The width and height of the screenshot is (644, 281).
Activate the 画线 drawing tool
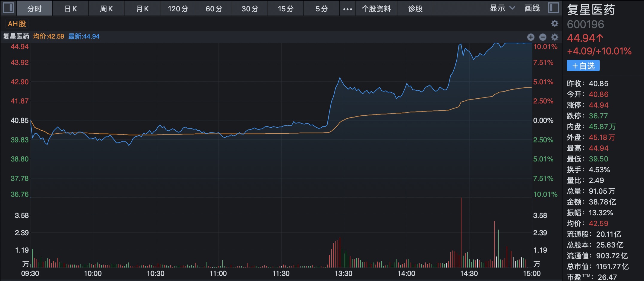click(x=532, y=8)
